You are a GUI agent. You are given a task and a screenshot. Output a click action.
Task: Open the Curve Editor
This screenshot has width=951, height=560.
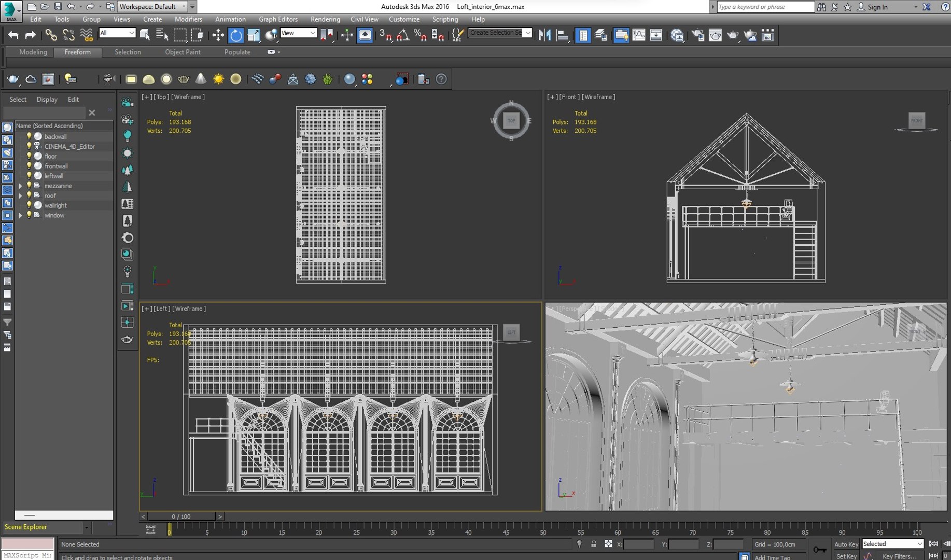pyautogui.click(x=639, y=35)
